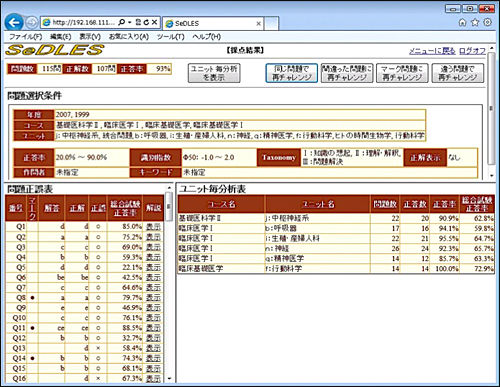Viewport: 500px width, 387px height.
Task: Click the search magnifier in address bar
Action: (x=122, y=22)
